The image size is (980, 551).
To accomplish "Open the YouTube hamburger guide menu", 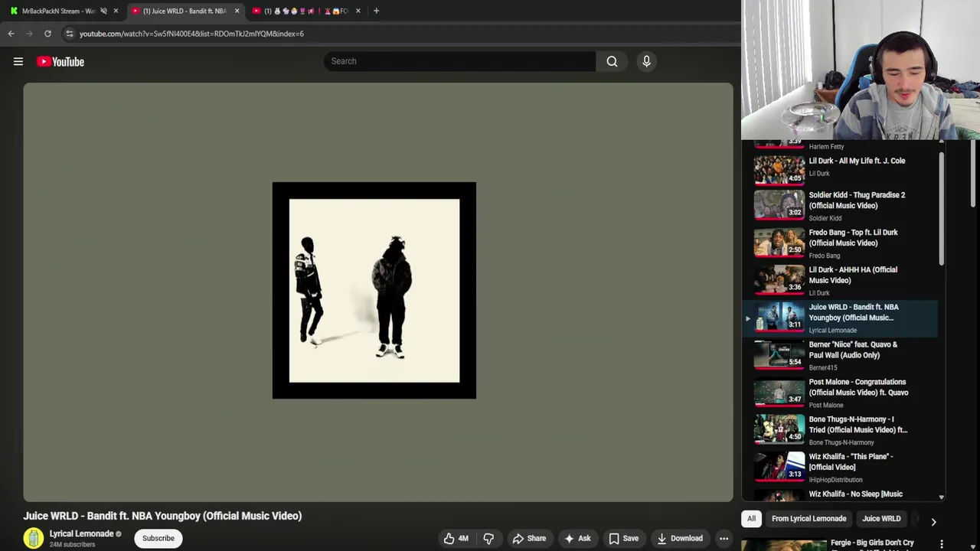I will pyautogui.click(x=18, y=62).
